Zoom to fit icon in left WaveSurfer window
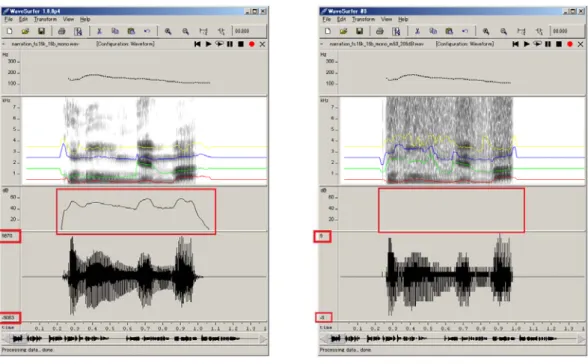Viewport: 588px width, 364px height. (x=203, y=31)
